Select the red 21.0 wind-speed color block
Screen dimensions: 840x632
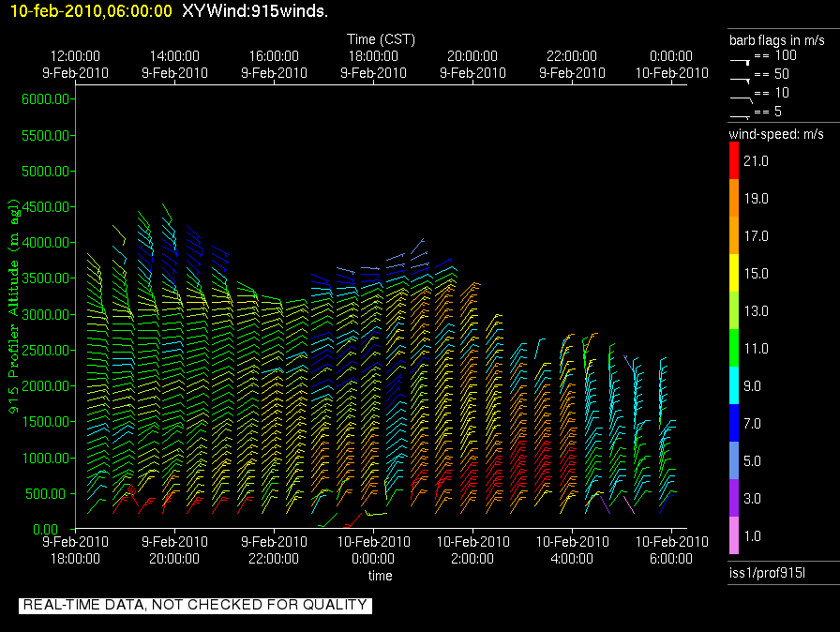(734, 161)
